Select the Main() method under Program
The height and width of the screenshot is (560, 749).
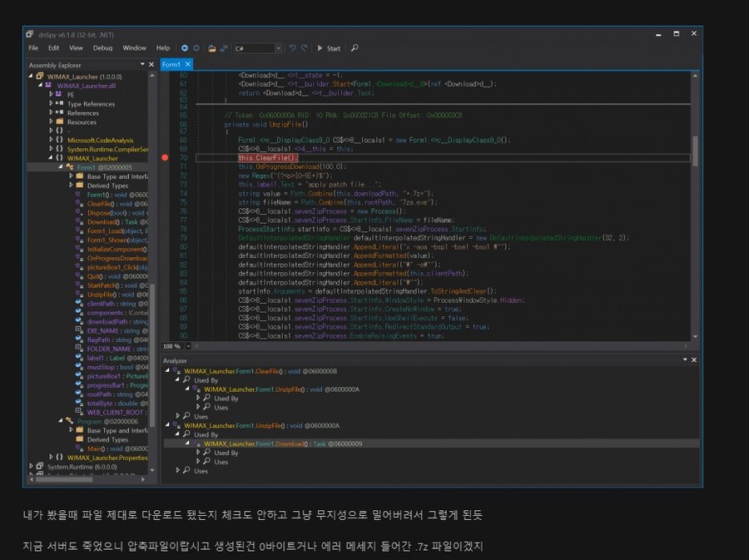117,448
